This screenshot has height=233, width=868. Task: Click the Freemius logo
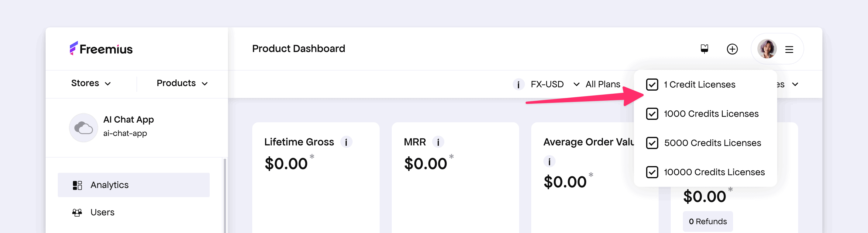(101, 49)
